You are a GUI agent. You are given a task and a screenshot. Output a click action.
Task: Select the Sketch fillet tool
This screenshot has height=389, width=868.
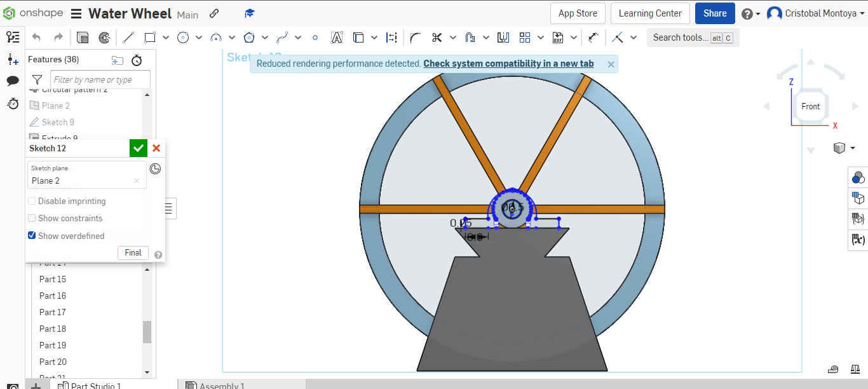coord(414,38)
